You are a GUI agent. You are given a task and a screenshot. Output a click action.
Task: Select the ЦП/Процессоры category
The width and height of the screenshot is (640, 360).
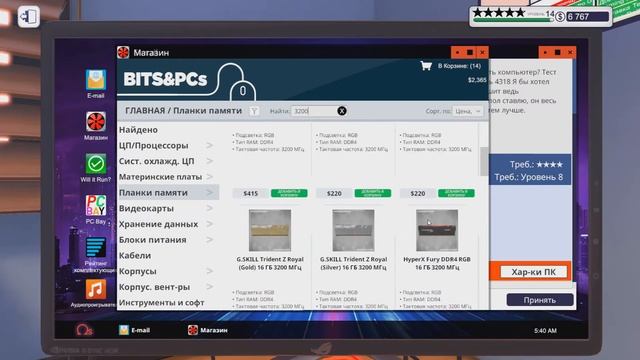[x=153, y=145]
